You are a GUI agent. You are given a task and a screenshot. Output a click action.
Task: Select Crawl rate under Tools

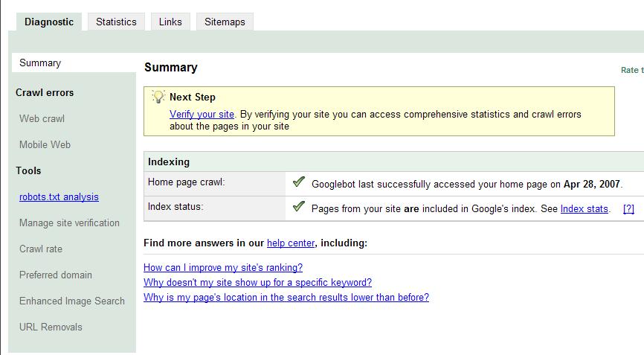pyautogui.click(x=41, y=249)
